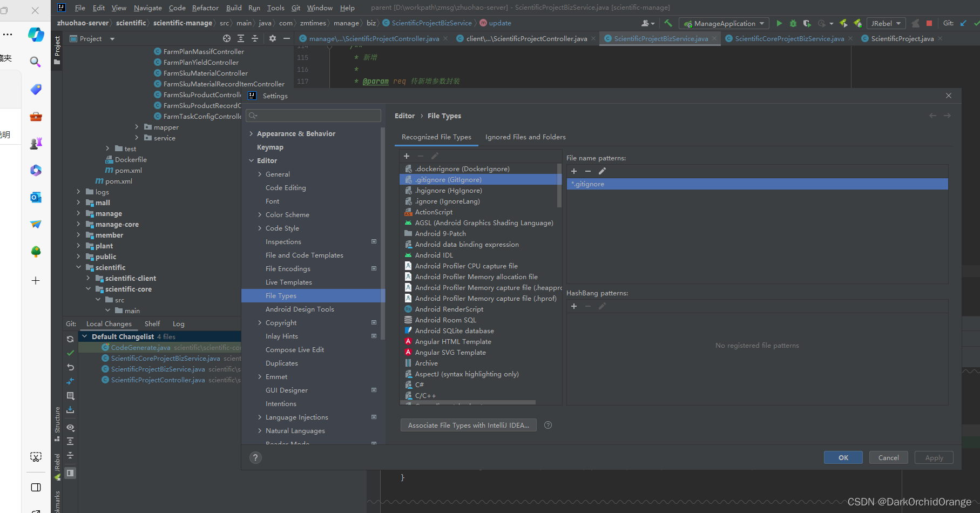Add a file name pattern
Viewport: 980px width, 513px height.
[x=574, y=171]
